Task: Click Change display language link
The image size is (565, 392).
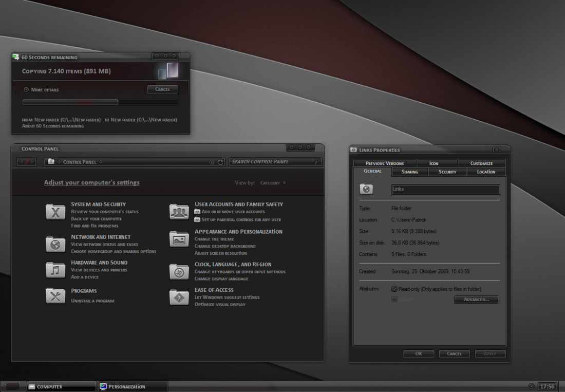Action: pos(221,279)
